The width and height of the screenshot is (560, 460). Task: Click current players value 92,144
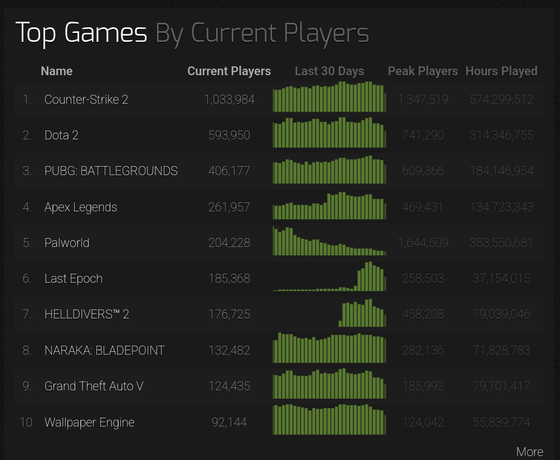pos(229,422)
